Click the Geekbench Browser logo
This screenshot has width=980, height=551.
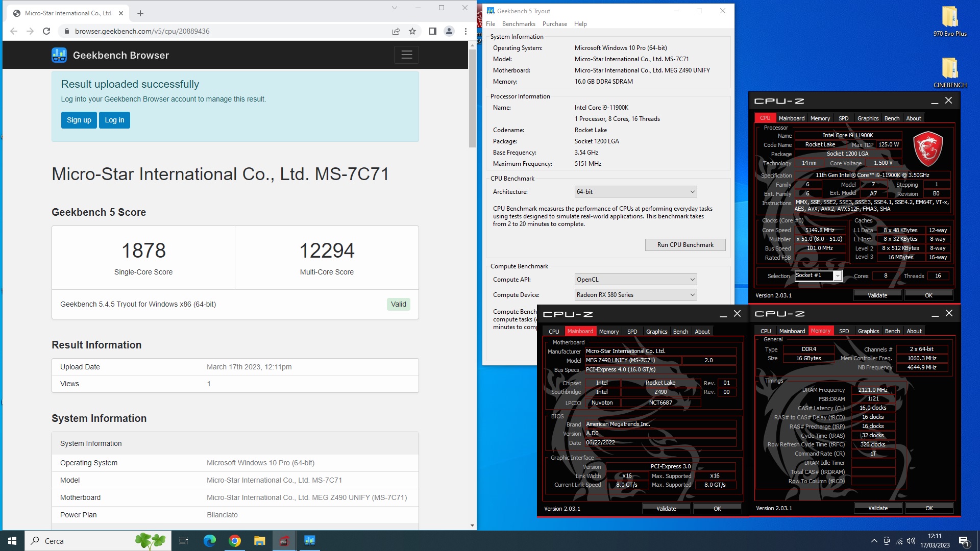point(110,55)
